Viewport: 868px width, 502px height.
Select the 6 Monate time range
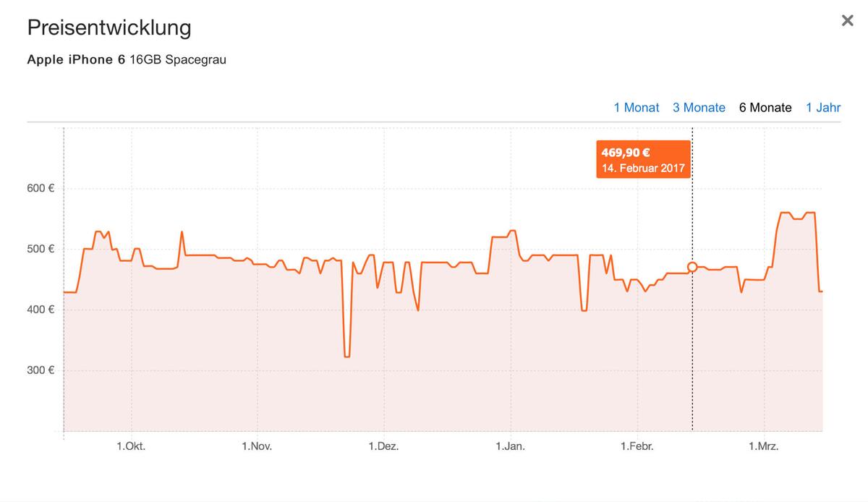pyautogui.click(x=765, y=108)
